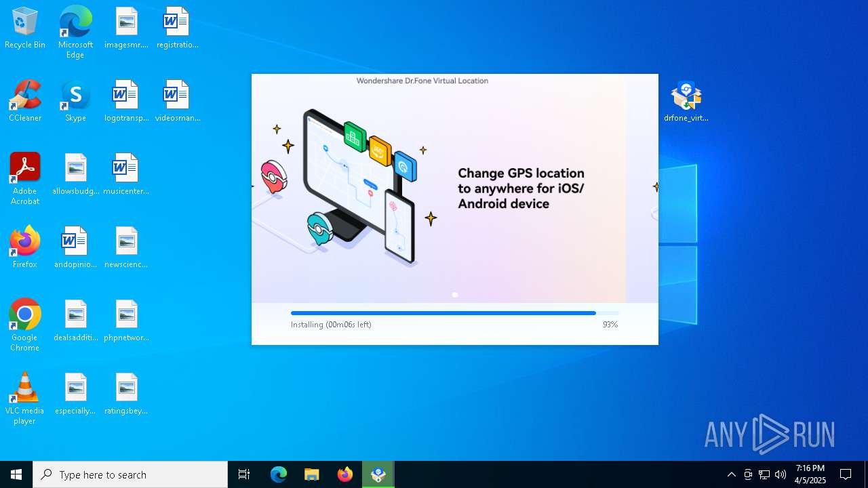
Task: Open Task View from the taskbar
Action: [x=244, y=474]
